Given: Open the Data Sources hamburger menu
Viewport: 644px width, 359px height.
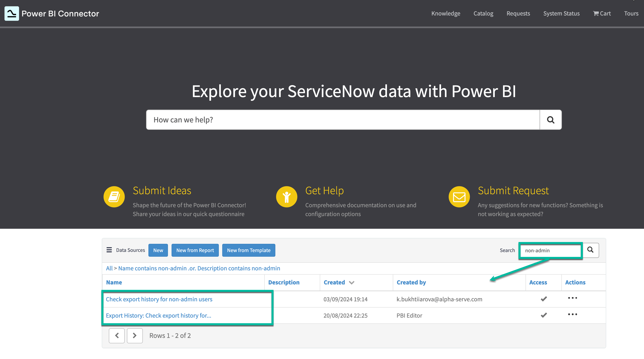Looking at the screenshot, I should click(109, 250).
